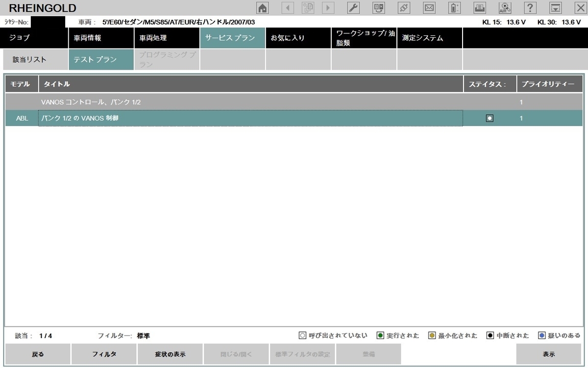Click the green 実行された legend marker
This screenshot has width=588, height=368.
(x=380, y=336)
